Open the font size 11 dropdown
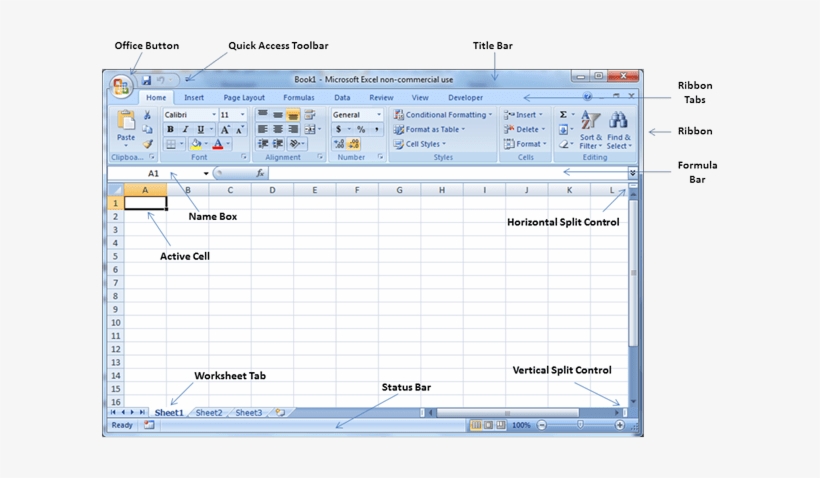Image resolution: width=820 pixels, height=478 pixels. [243, 115]
